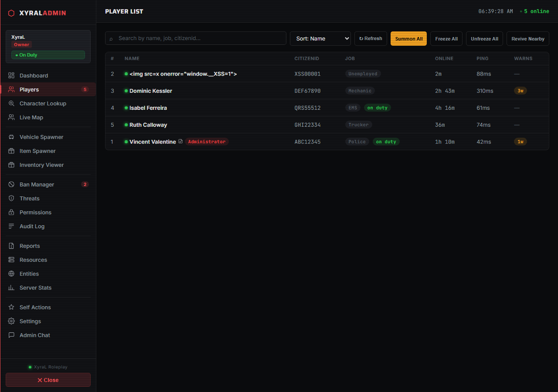558x392 pixels.
Task: Click the 310ms ping value
Action: (485, 91)
